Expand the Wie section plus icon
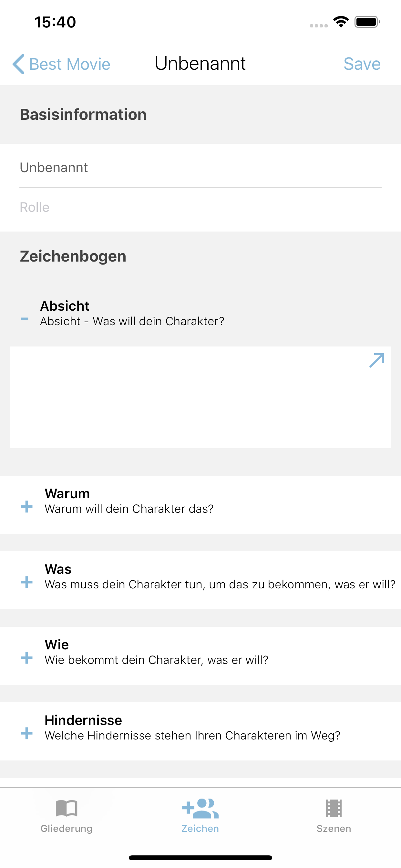Image resolution: width=401 pixels, height=868 pixels. 26,657
